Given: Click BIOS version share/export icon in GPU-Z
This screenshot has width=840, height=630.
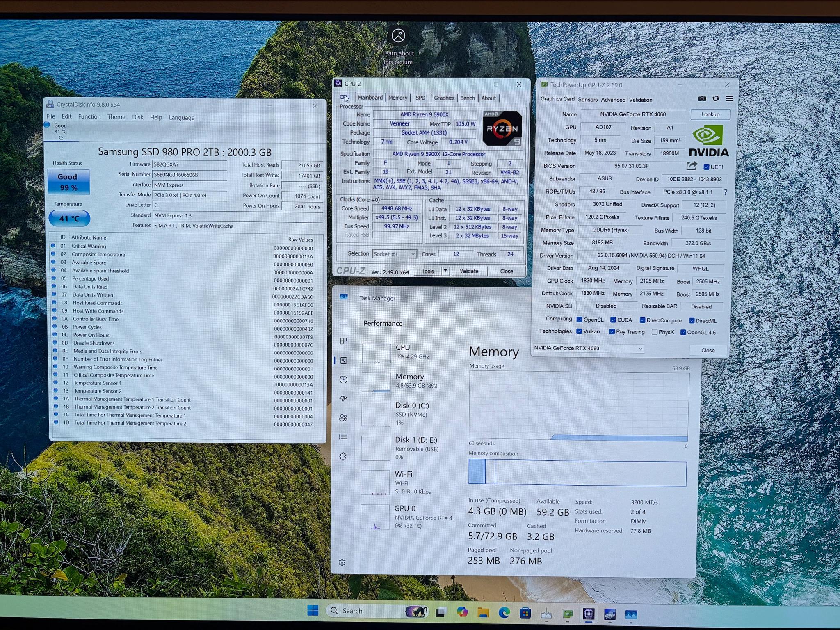Looking at the screenshot, I should (x=692, y=166).
